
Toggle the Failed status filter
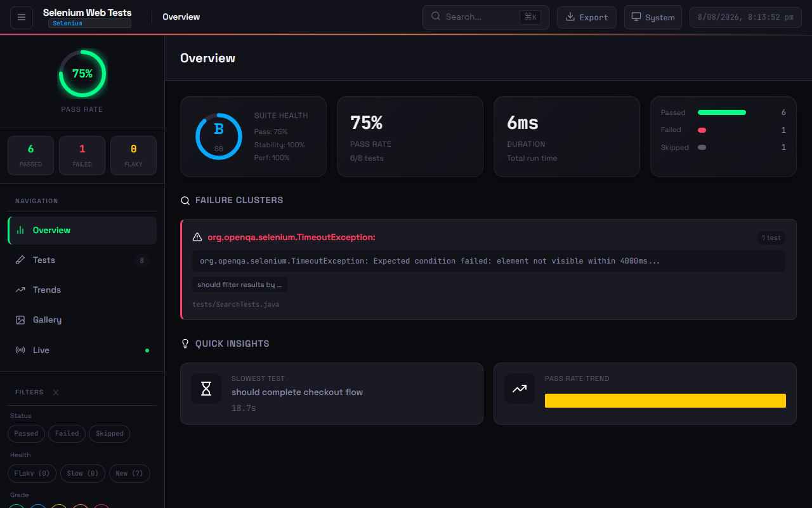click(67, 434)
